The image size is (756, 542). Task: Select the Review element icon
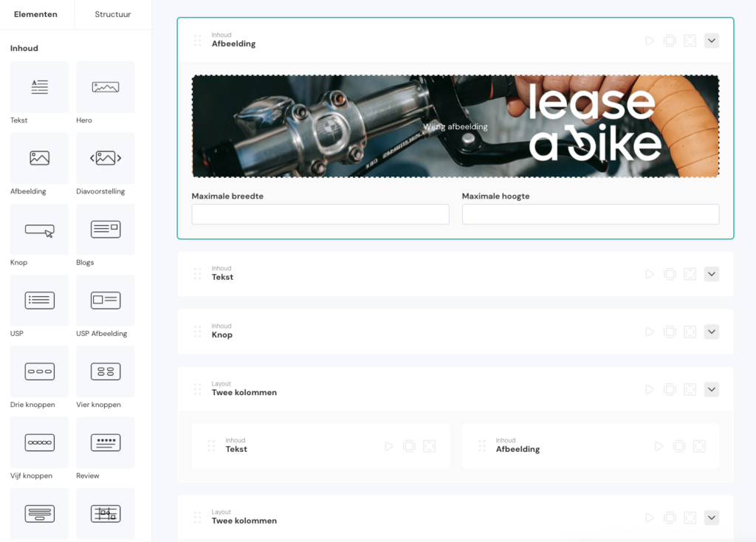tap(105, 442)
